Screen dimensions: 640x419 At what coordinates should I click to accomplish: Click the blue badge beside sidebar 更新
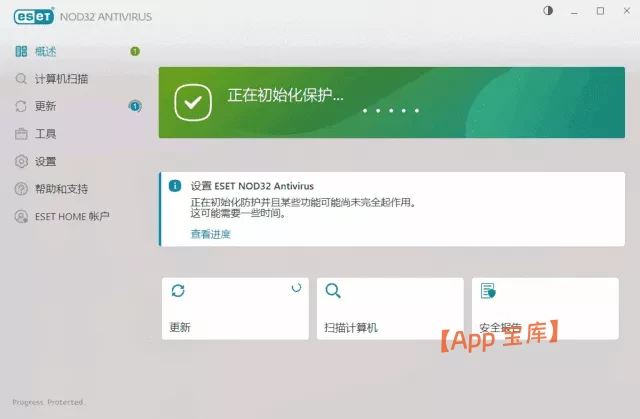click(135, 106)
